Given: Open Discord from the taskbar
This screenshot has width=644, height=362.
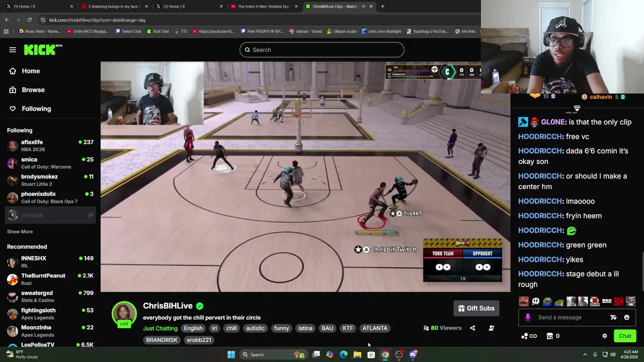Looking at the screenshot, I should [x=413, y=355].
